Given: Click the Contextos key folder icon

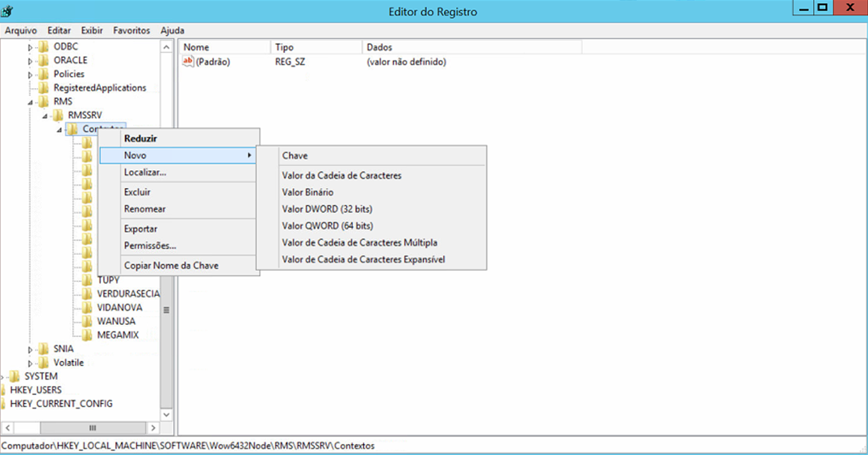Looking at the screenshot, I should tap(72, 129).
